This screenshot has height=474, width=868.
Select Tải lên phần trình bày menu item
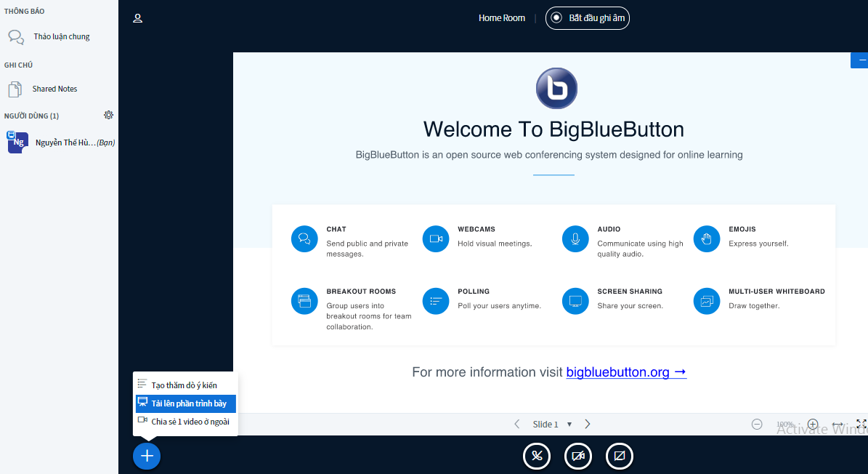click(x=185, y=403)
